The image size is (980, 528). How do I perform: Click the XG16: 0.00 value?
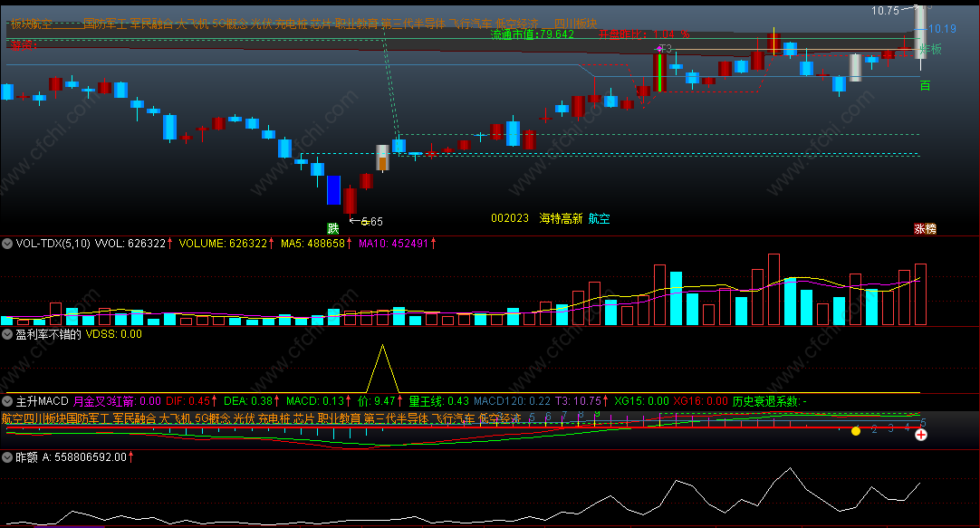pos(701,401)
